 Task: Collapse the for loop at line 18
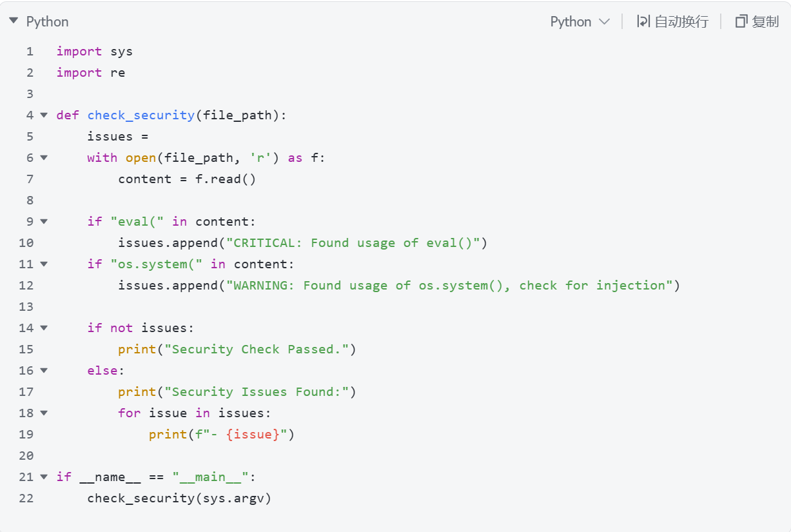click(44, 413)
